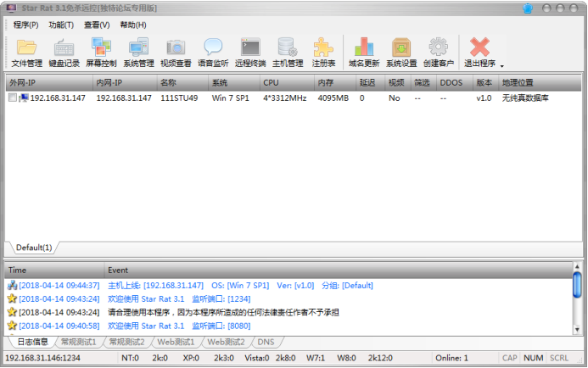Open 键盘记录 keylogger tool
The width and height of the screenshot is (588, 368).
click(x=64, y=53)
